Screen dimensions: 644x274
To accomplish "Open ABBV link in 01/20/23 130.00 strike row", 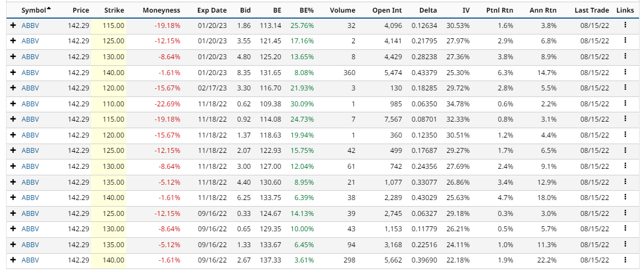I will (30, 56).
